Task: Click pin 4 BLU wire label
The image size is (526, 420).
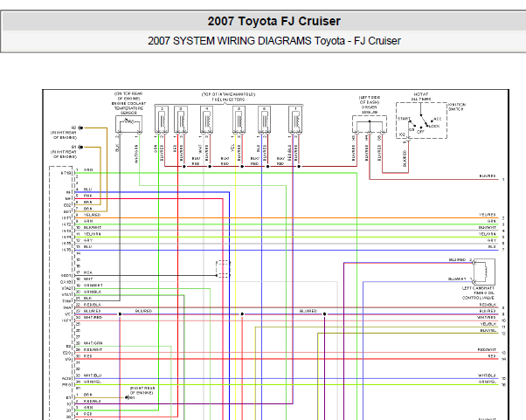Action: 87,189
